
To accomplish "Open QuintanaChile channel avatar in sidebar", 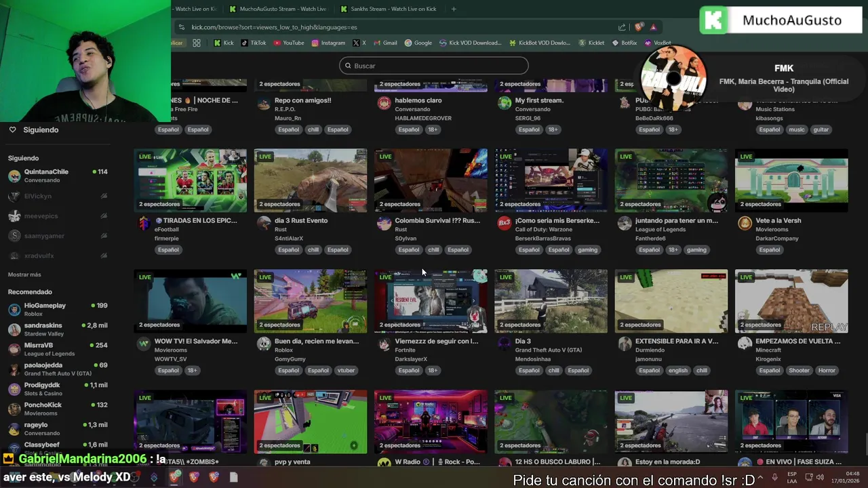I will coord(14,176).
